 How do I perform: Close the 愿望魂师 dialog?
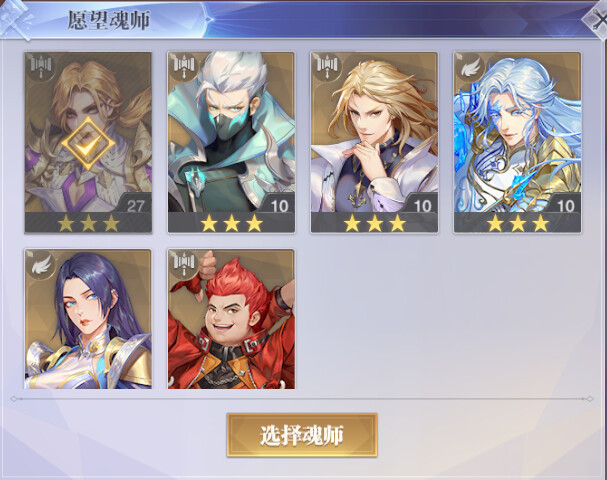(598, 19)
